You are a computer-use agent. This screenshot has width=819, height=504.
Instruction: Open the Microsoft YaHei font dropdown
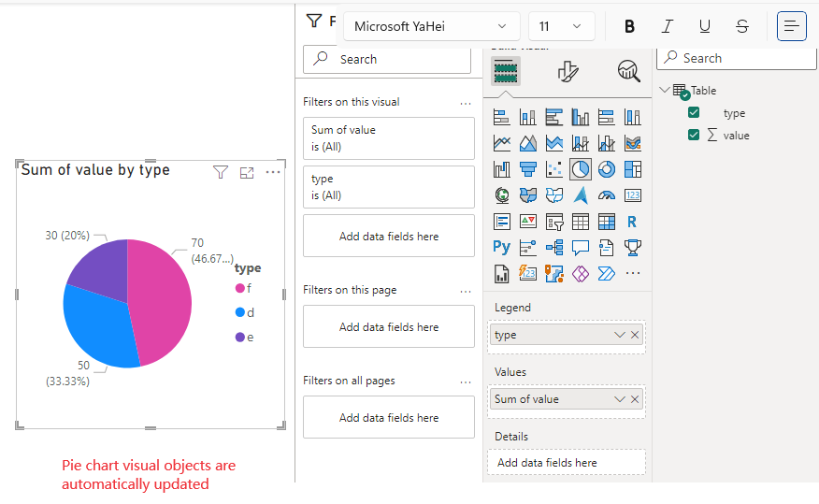pyautogui.click(x=431, y=26)
